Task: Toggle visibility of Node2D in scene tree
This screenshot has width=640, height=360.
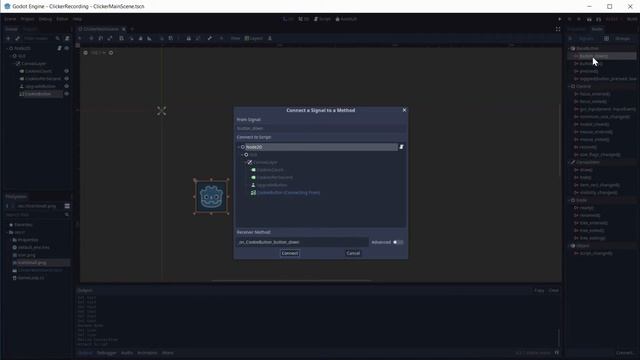Action: pos(67,48)
